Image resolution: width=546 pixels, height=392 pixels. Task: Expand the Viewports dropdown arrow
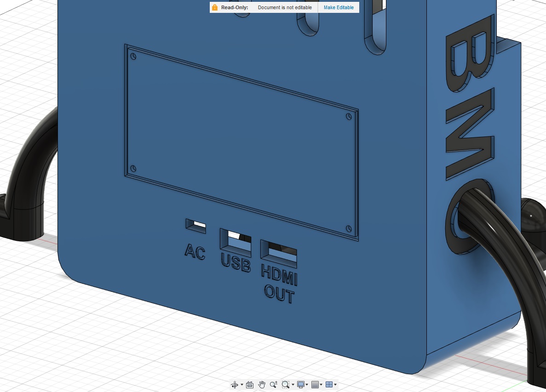336,385
